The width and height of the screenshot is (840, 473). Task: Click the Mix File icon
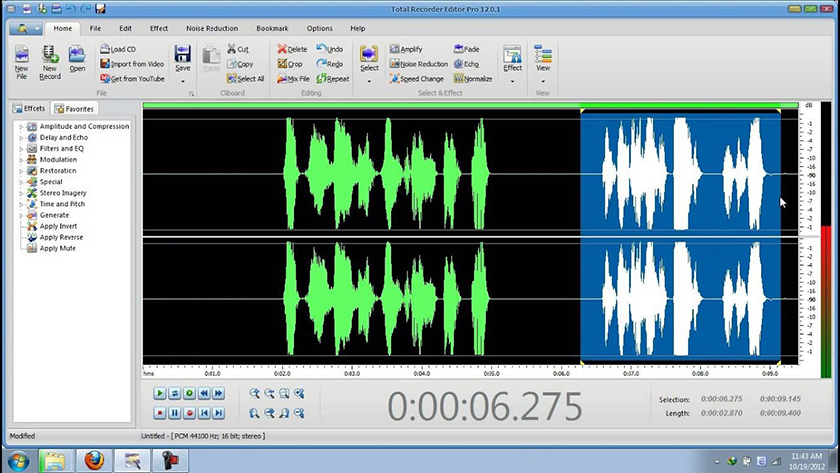(x=283, y=78)
